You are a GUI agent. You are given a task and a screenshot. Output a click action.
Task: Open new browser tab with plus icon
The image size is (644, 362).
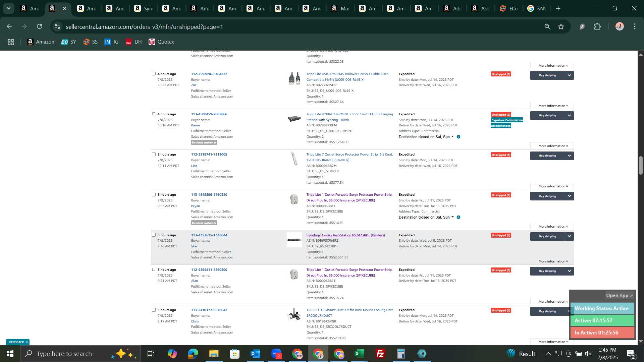pos(558,8)
